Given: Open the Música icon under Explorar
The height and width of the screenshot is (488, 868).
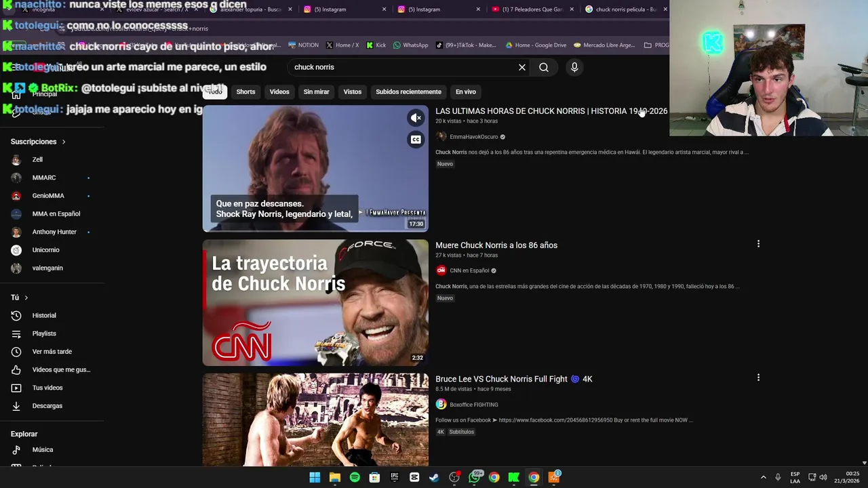Looking at the screenshot, I should 16,450.
